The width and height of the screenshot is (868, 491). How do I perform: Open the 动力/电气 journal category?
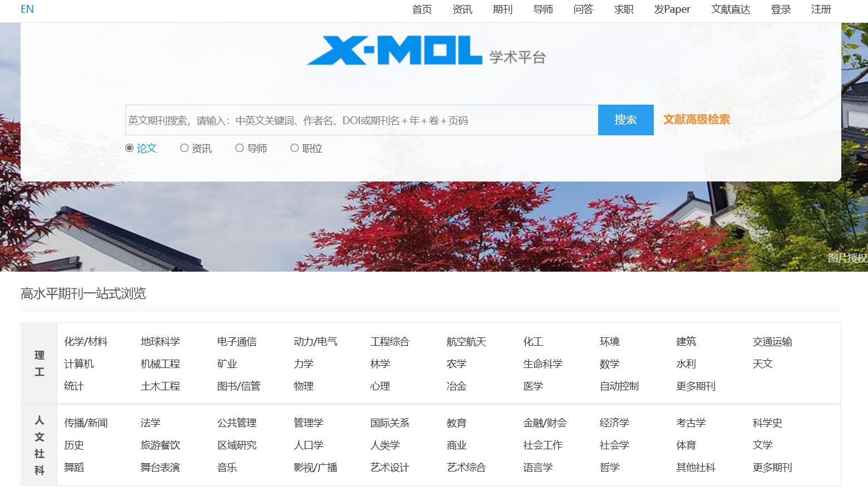coord(315,342)
